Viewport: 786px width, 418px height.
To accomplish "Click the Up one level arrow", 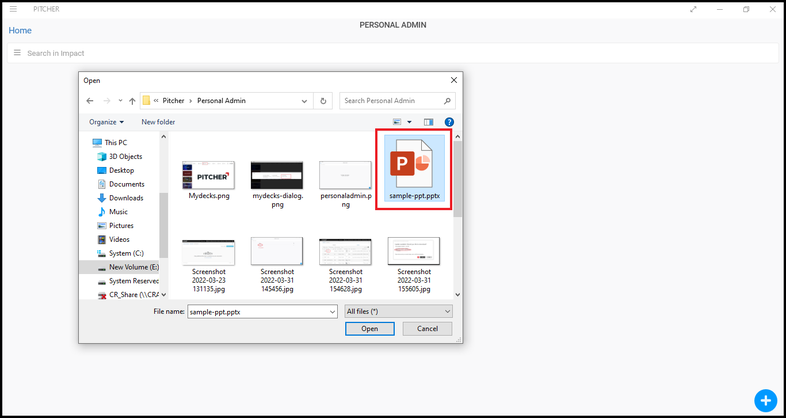I will 132,101.
